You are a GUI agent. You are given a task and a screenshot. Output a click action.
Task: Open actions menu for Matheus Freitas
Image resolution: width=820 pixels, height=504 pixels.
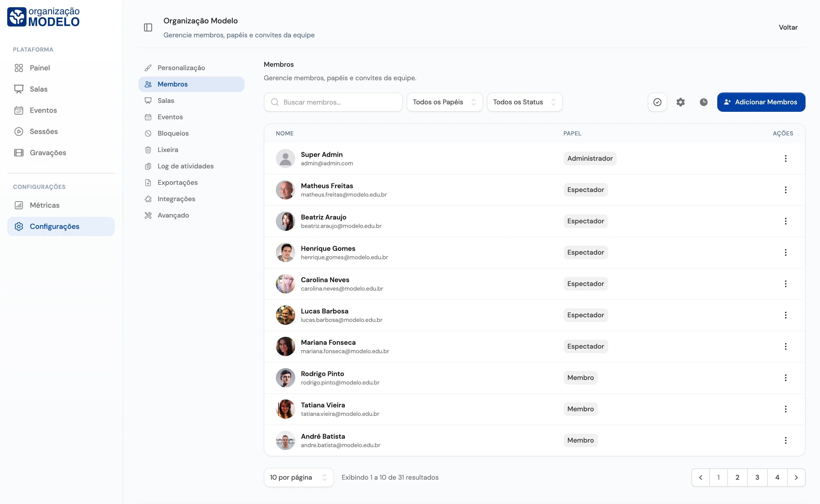pyautogui.click(x=785, y=190)
